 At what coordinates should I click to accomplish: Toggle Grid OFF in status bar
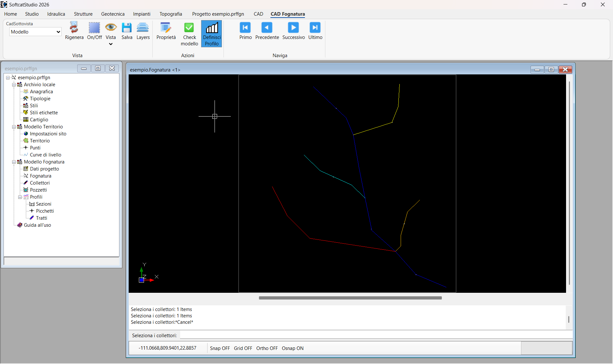[x=243, y=348]
